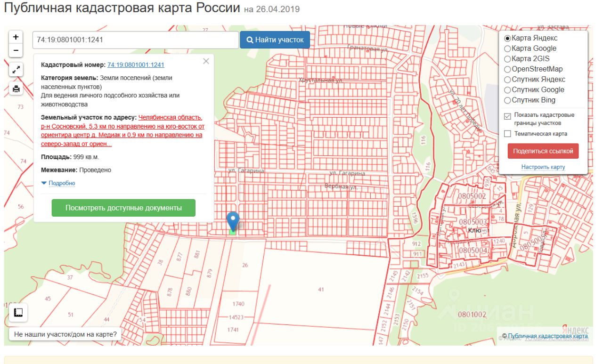The width and height of the screenshot is (603, 364).
Task: Click the 0801002 cadastral block label
Action: tap(472, 314)
